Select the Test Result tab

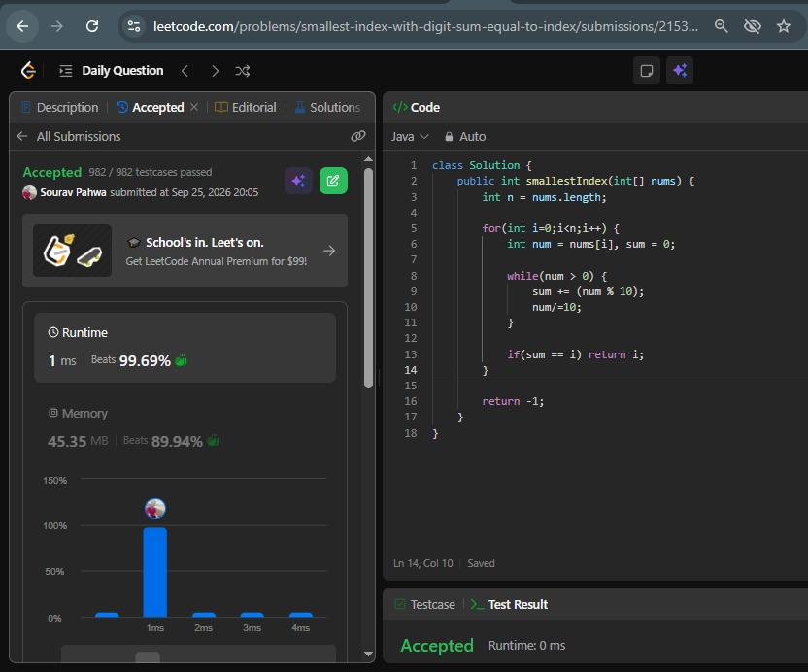tap(509, 604)
